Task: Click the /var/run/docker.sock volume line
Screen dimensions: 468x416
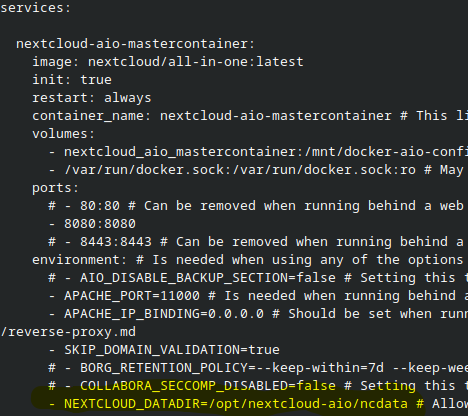Action: coord(258,170)
